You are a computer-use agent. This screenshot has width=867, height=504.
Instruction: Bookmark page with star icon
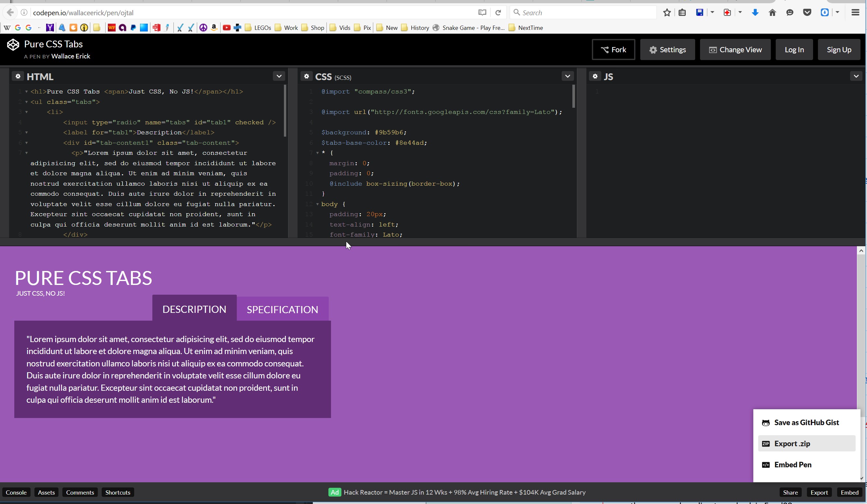coord(667,13)
